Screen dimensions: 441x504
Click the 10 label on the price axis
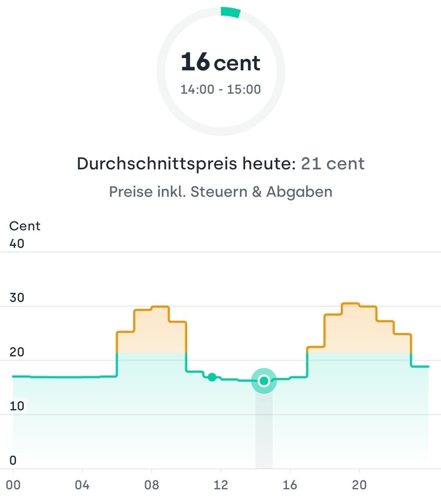[17, 406]
